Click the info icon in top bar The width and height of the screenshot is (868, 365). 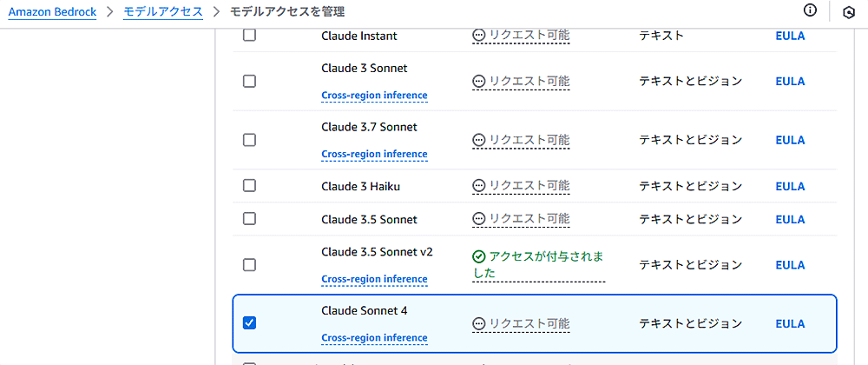point(811,11)
